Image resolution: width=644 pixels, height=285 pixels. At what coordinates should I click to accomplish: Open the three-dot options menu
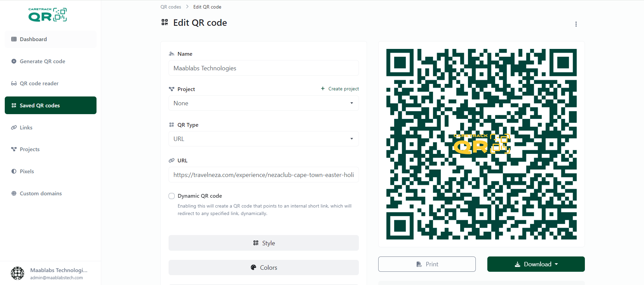point(576,24)
